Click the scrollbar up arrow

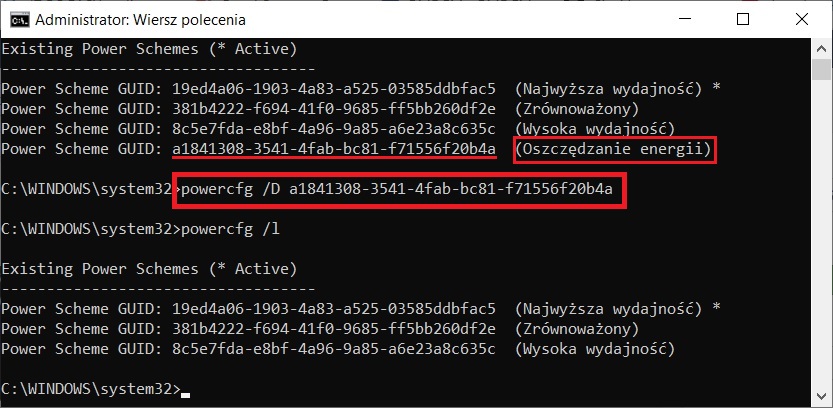822,46
